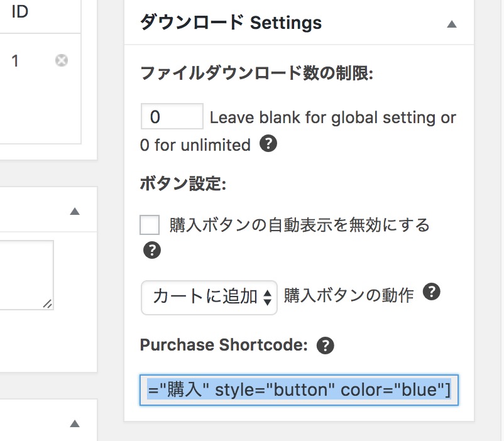Collapse the ダウンロード Settings panel
Image resolution: width=504 pixels, height=441 pixels.
tap(452, 24)
